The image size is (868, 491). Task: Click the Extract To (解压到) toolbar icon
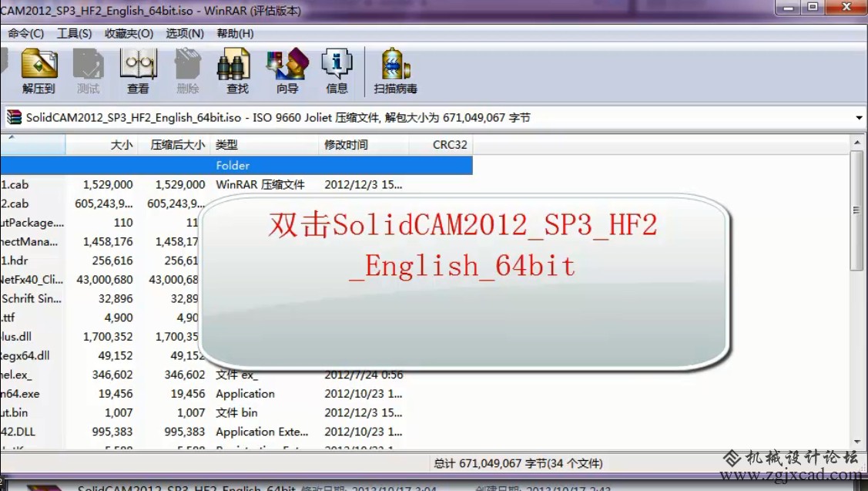pyautogui.click(x=39, y=70)
